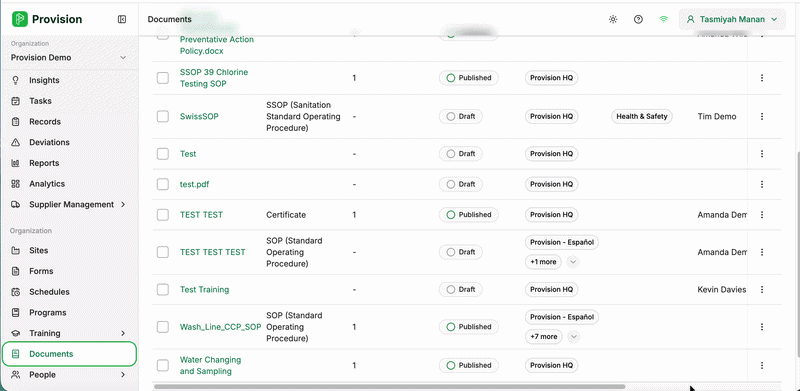The height and width of the screenshot is (391, 800).
Task: Select checkbox for SwissSOP row
Action: pos(163,116)
